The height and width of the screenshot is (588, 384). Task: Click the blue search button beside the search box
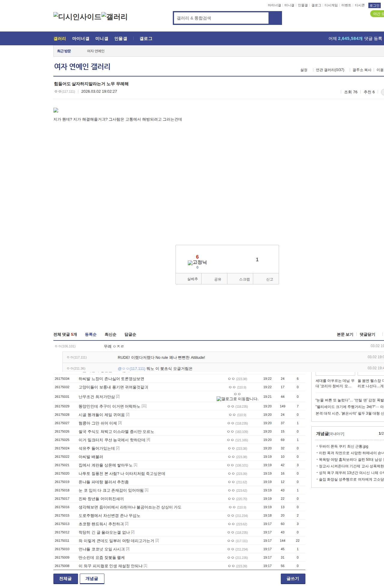click(275, 18)
